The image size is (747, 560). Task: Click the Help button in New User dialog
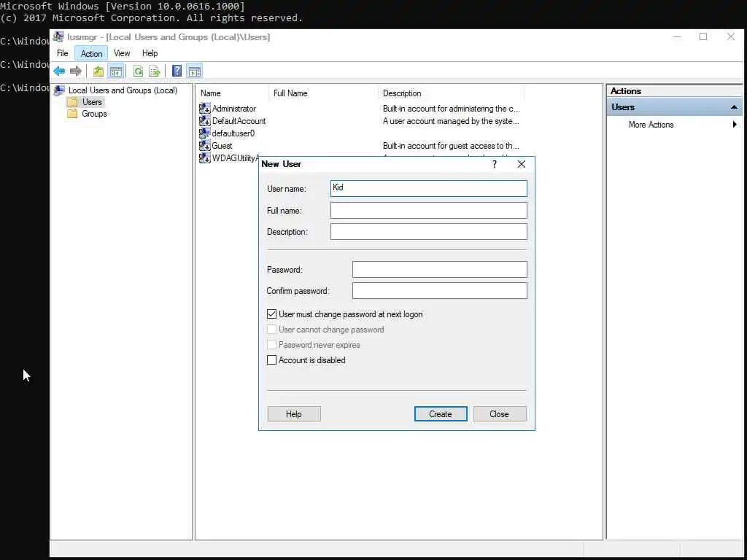tap(294, 414)
